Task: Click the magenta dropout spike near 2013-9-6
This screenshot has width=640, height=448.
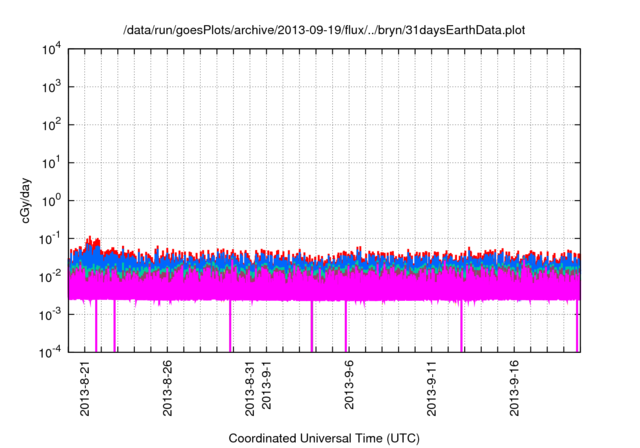Action: pyautogui.click(x=345, y=326)
